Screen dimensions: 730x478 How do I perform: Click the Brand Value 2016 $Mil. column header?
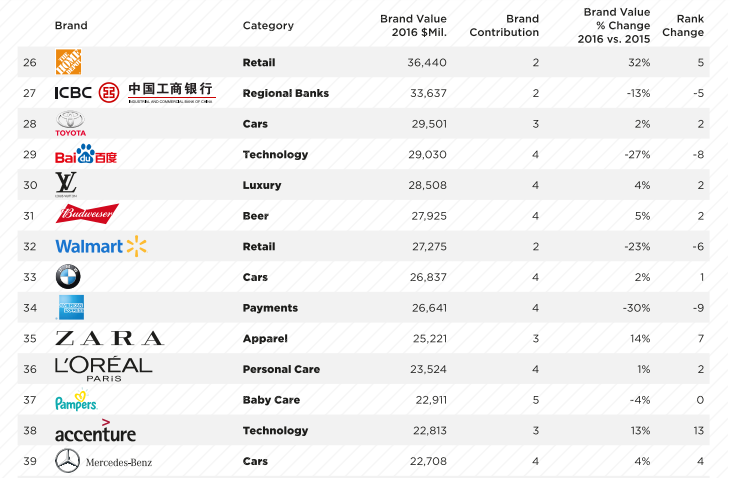(413, 26)
